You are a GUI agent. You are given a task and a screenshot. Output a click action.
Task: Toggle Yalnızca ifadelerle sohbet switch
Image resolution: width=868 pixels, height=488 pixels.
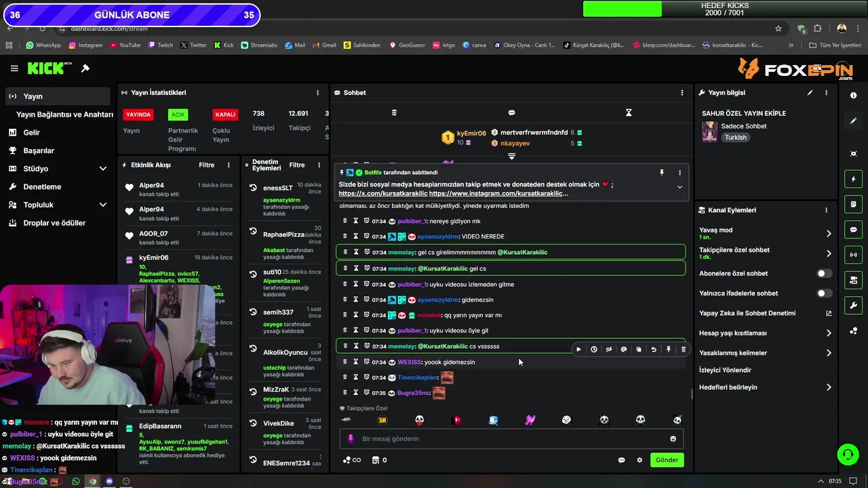pos(824,293)
